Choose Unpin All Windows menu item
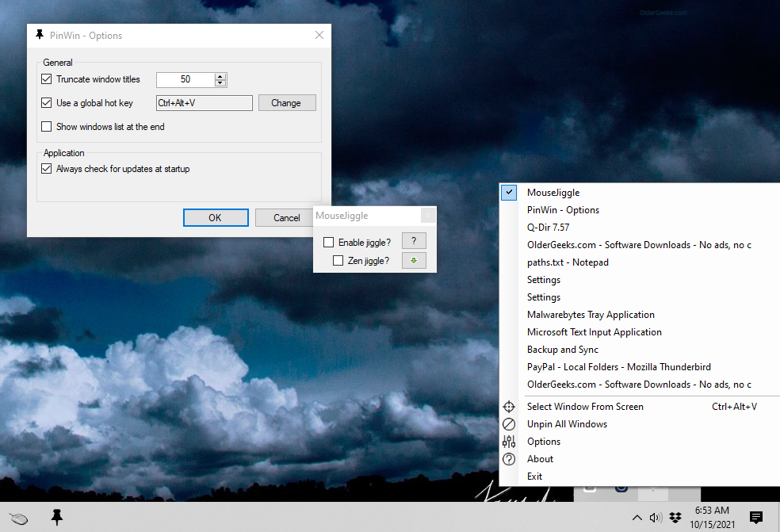The image size is (780, 532). coord(640,424)
